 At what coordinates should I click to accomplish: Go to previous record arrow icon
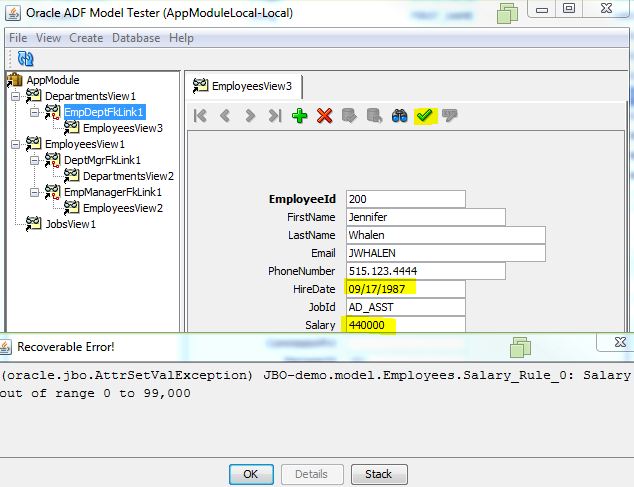point(225,116)
